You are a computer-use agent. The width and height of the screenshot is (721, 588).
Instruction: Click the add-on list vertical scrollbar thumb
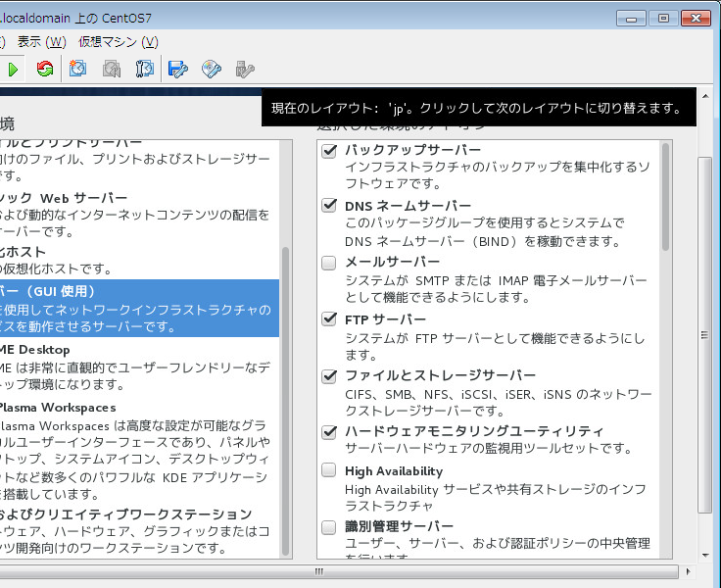pyautogui.click(x=665, y=196)
